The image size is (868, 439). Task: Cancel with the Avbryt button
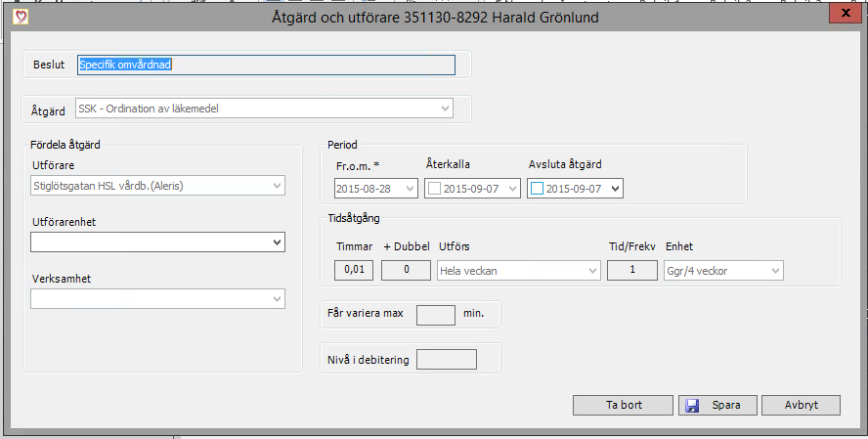[x=801, y=405]
